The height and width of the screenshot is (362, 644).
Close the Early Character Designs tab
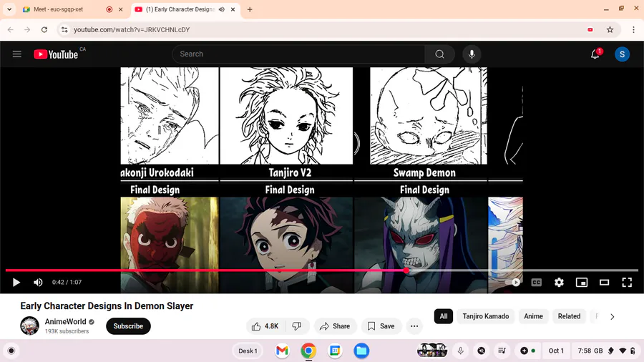pos(233,9)
